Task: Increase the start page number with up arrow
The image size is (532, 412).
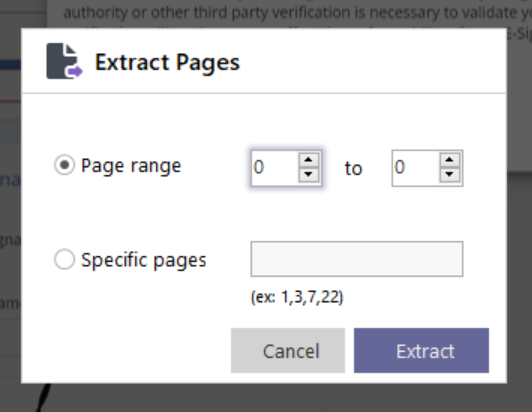Action: pos(308,160)
